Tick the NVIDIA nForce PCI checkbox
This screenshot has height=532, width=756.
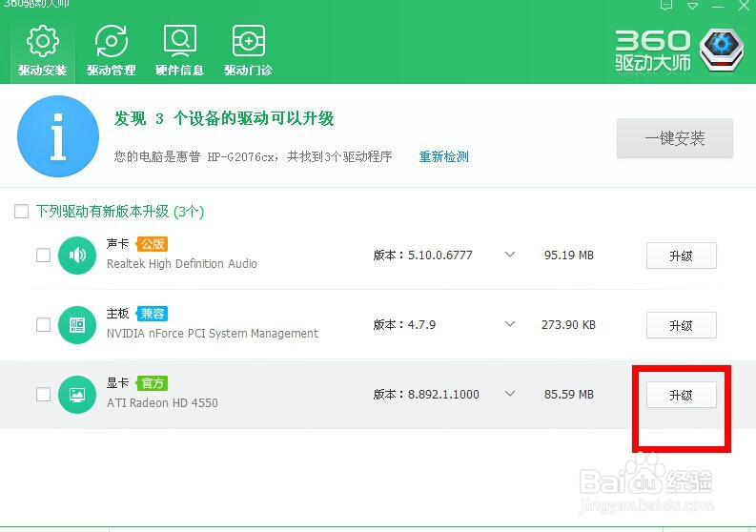[44, 324]
